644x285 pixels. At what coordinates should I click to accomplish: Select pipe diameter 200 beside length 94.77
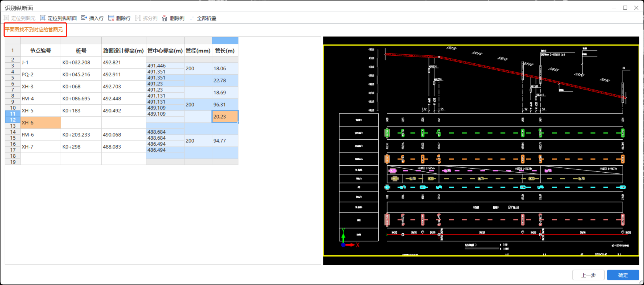click(198, 141)
